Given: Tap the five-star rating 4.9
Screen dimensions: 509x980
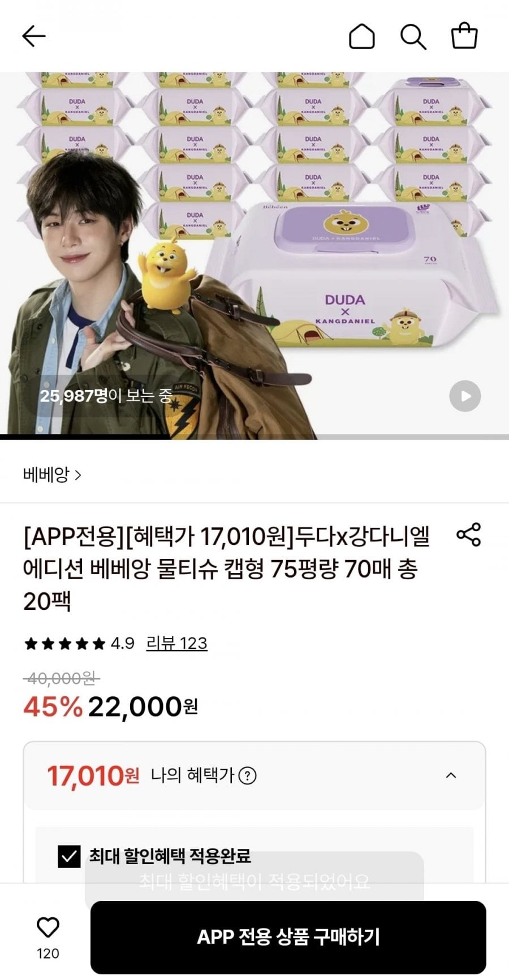Looking at the screenshot, I should (79, 643).
